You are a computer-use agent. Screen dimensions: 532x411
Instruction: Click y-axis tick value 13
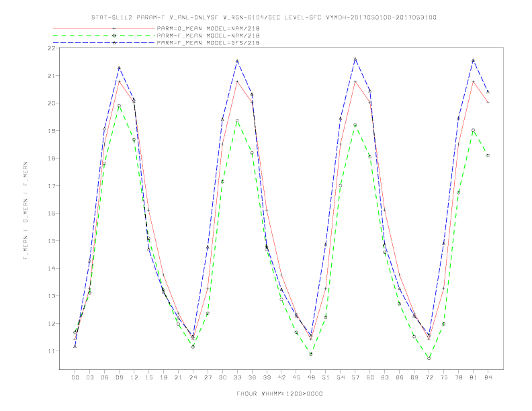(52, 295)
